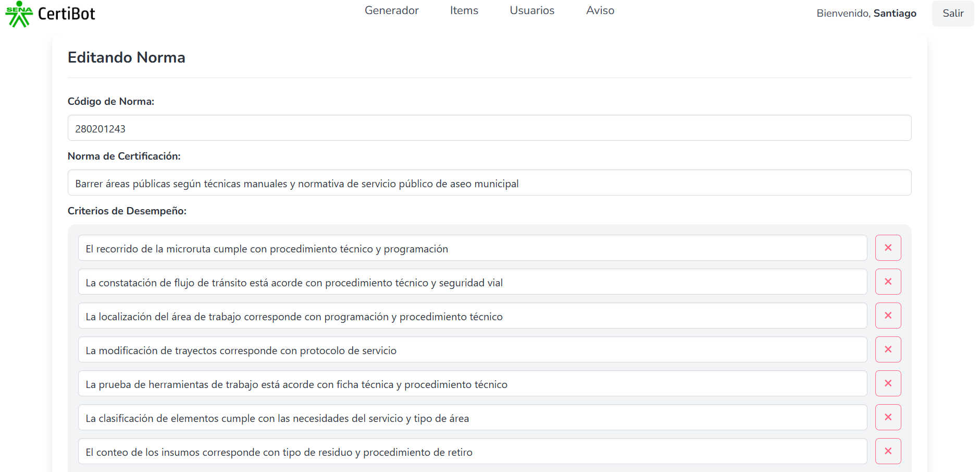Screen dimensions: 980x472
Task: Open the Usuarios section
Action: (x=532, y=10)
